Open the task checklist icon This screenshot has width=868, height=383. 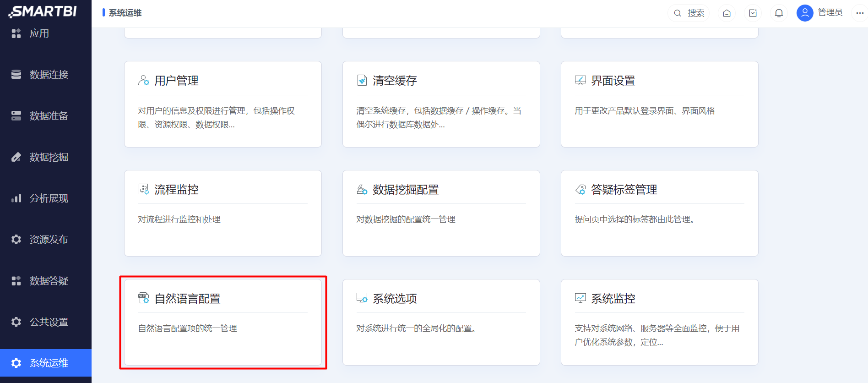coord(753,13)
